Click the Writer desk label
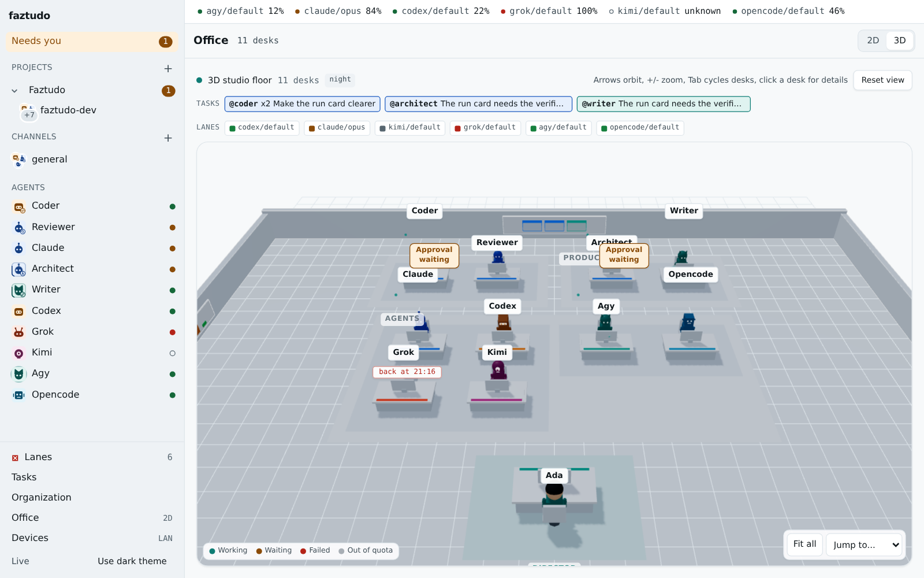 click(x=684, y=211)
